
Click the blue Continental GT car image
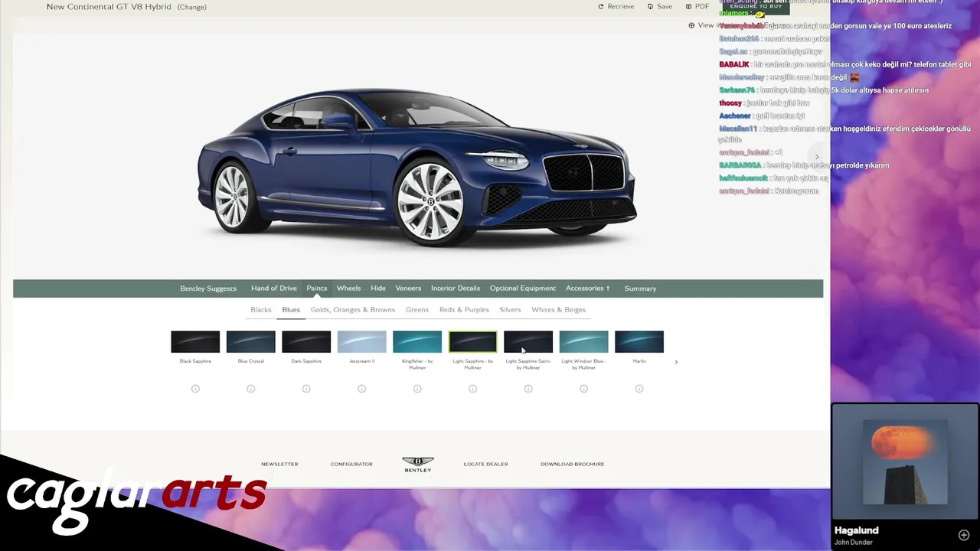pos(417,166)
